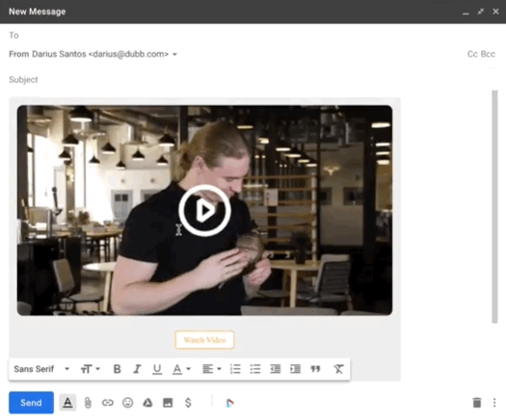Click the dollar sign send money icon
The width and height of the screenshot is (506, 420).
pos(188,403)
